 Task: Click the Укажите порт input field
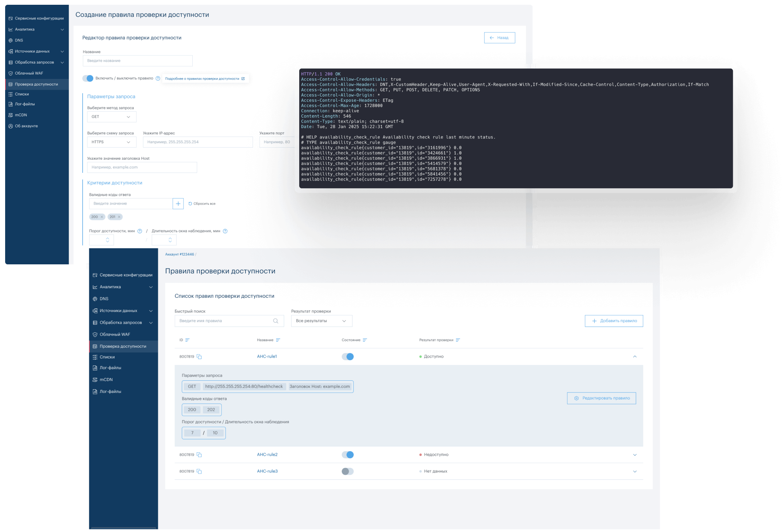278,142
